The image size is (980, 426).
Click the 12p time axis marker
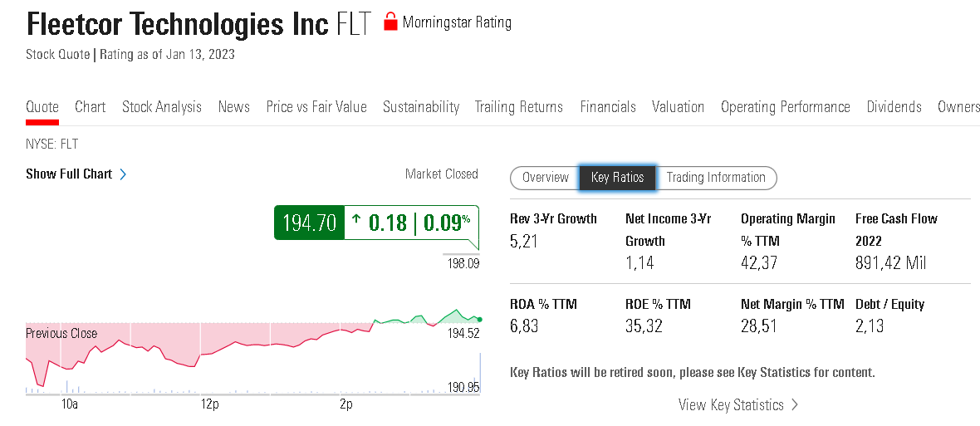click(209, 404)
